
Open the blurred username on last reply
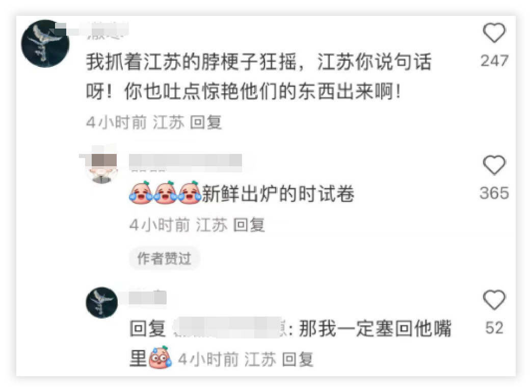pyautogui.click(x=148, y=297)
